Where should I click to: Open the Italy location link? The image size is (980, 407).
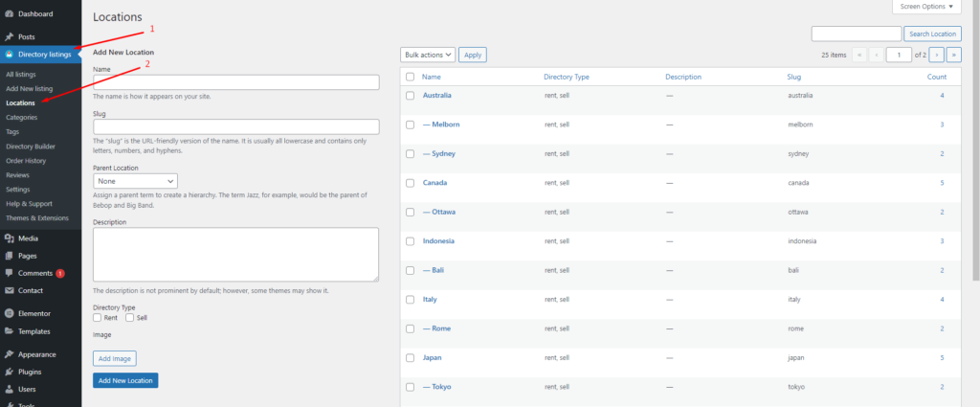click(430, 300)
